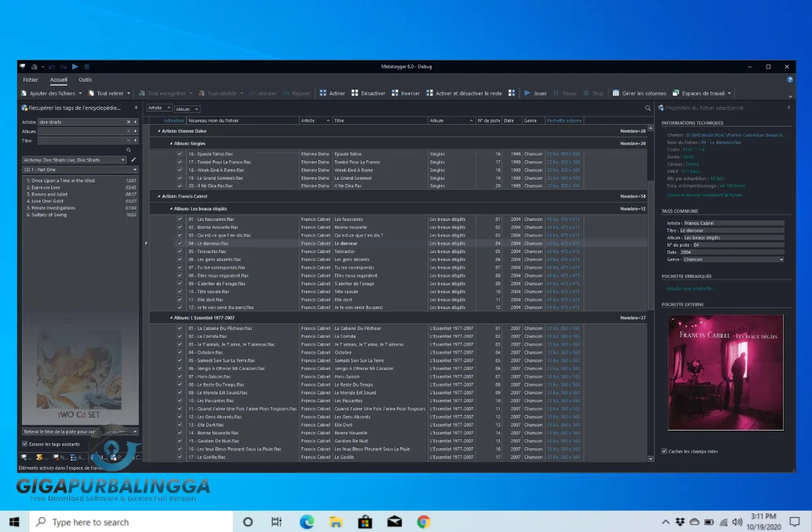Open the 'A...' tab at bottom-left panel
812x532 pixels.
tap(77, 457)
